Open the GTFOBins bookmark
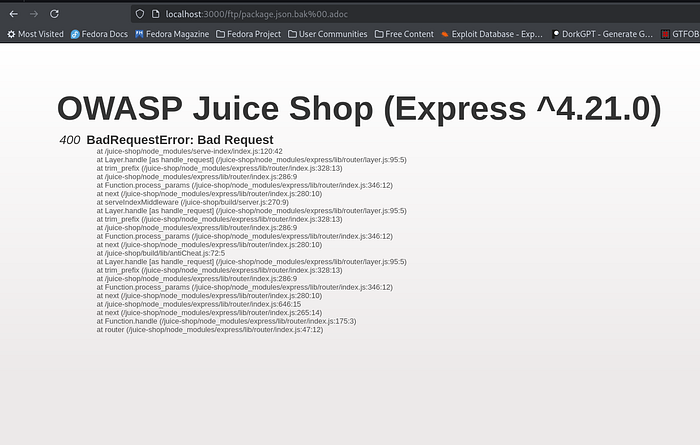The height and width of the screenshot is (445, 700). (x=680, y=34)
